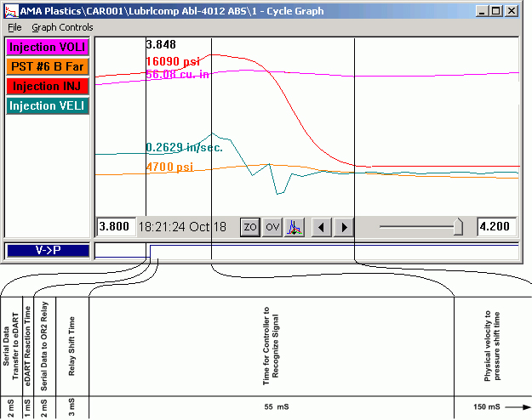
Task: Click the 0.2629 in/sec. reading
Action: pyautogui.click(x=185, y=147)
